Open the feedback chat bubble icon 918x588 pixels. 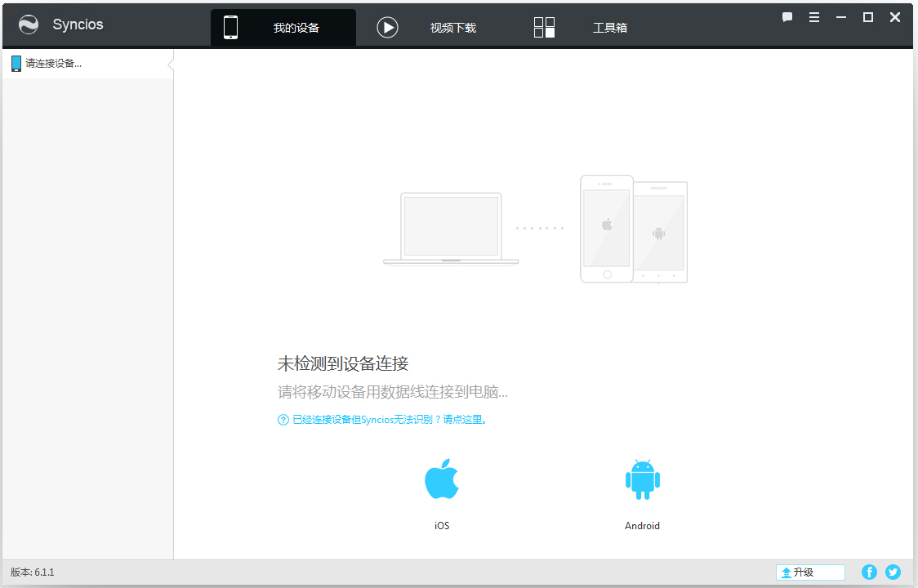[x=787, y=18]
